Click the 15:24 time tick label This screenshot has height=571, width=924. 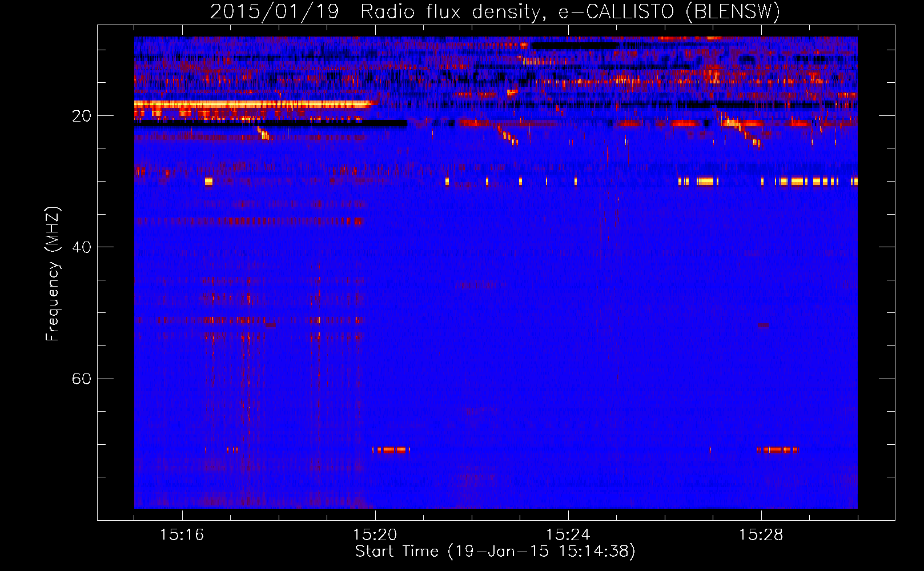[x=568, y=535]
